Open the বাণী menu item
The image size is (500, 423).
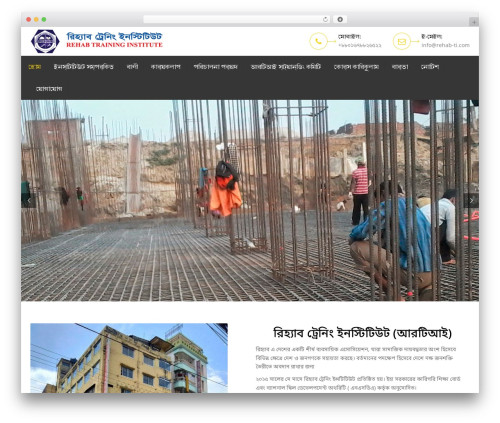(x=132, y=67)
